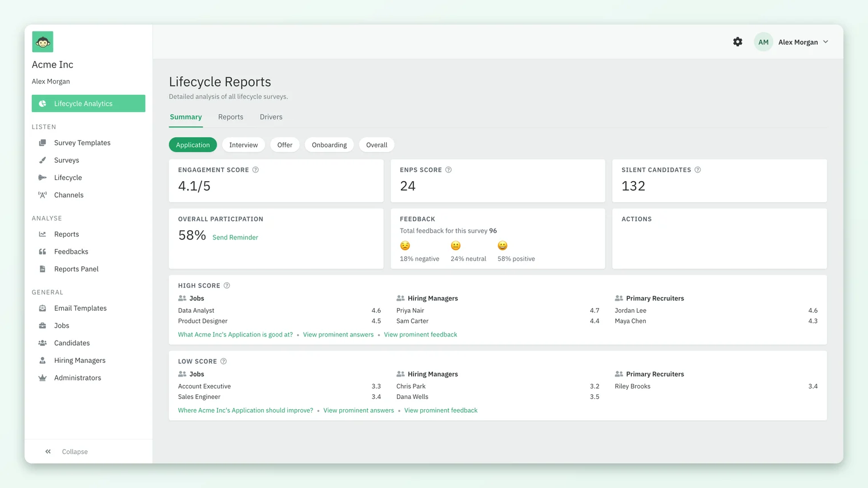The image size is (868, 488).
Task: Click the AM user avatar
Action: [x=763, y=42]
